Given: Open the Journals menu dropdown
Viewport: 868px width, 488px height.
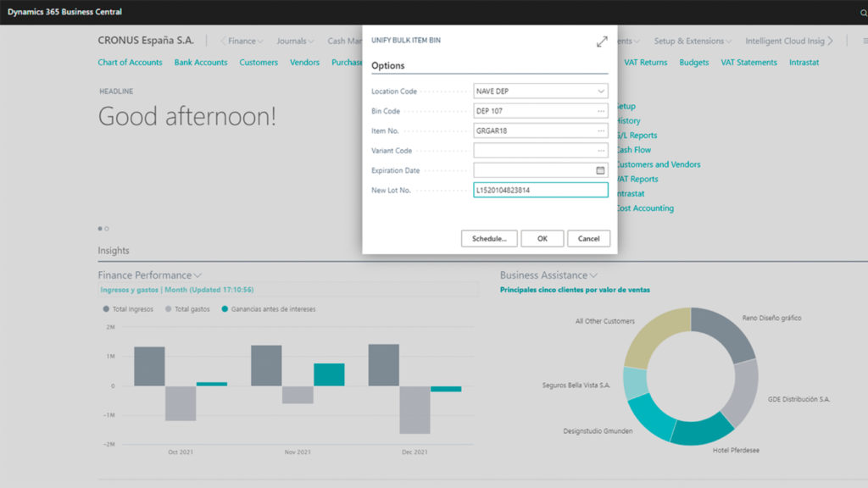Looking at the screenshot, I should click(294, 41).
